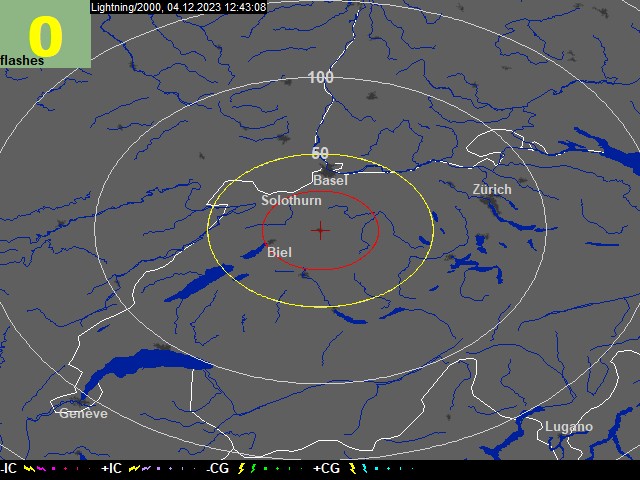Click the -CG lightning bolt legend icon
The image size is (640, 480).
tap(241, 468)
